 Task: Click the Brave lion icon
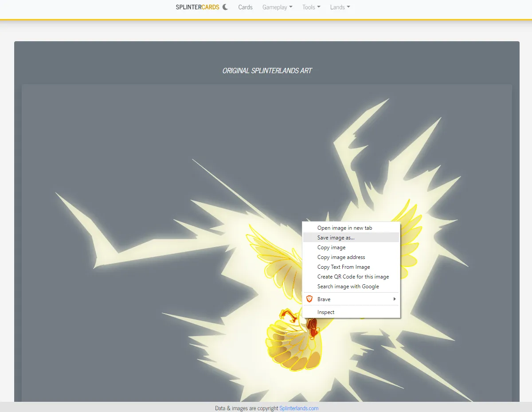point(309,299)
